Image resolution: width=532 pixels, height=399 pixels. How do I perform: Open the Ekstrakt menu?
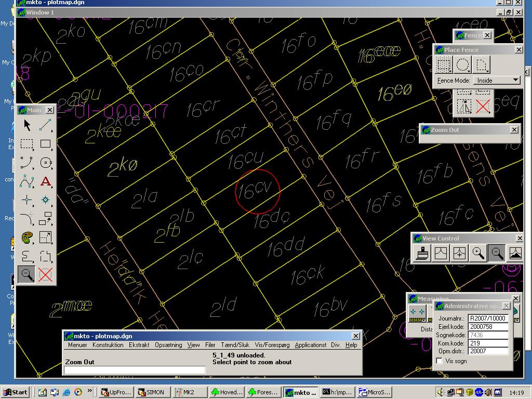coord(139,345)
